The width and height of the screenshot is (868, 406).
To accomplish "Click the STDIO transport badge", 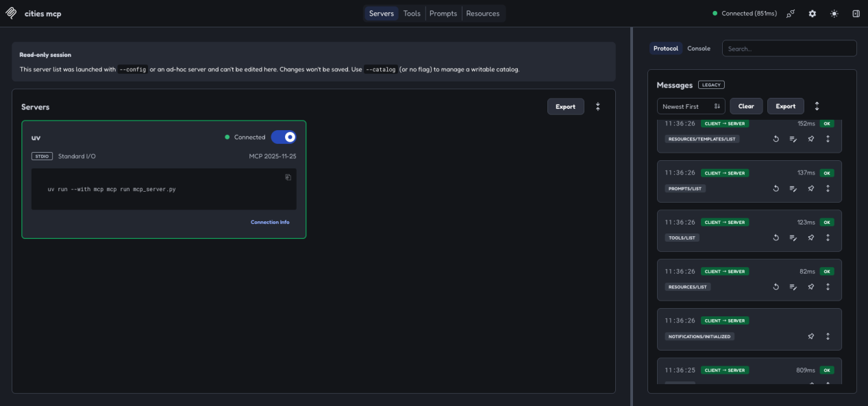I will point(42,156).
